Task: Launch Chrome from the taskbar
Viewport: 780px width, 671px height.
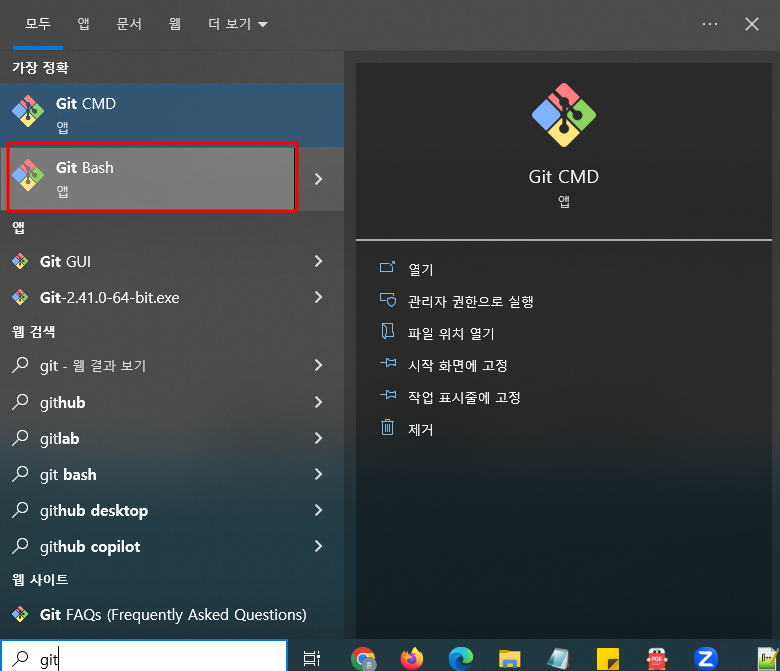Action: [363, 658]
